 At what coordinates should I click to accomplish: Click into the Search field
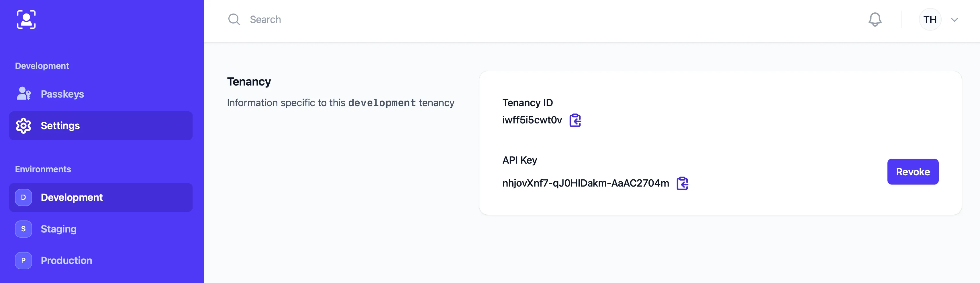tap(265, 19)
